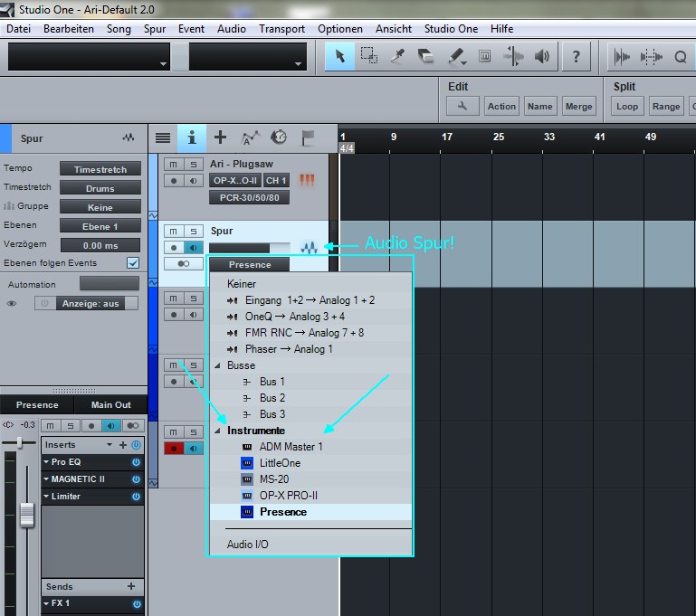Collapse the Busse tree group
This screenshot has width=696, height=616.
(217, 365)
